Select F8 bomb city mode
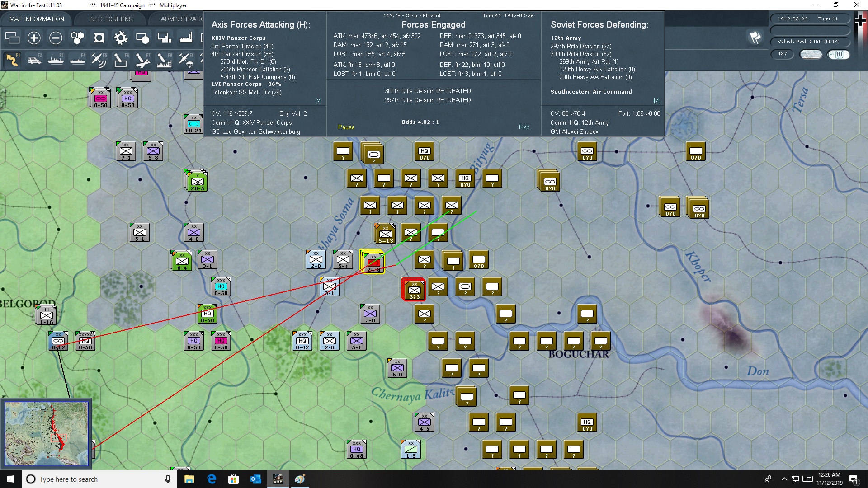This screenshot has width=868, height=488. pos(164,60)
